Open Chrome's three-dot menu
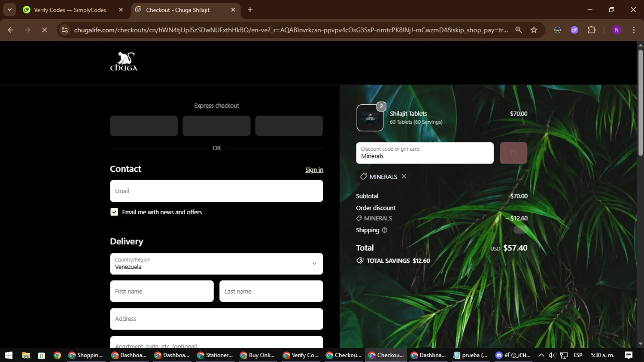 pyautogui.click(x=634, y=30)
